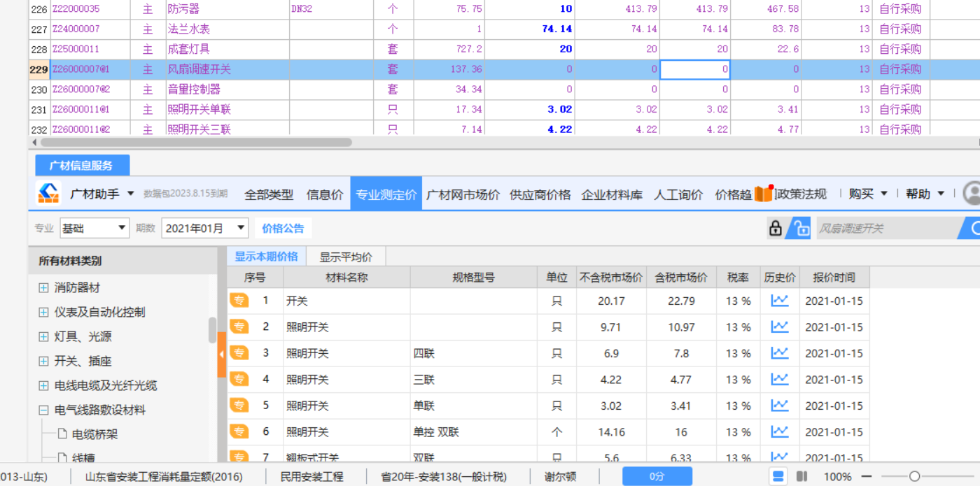Switch to the 全部类型 tab
Viewport: 980px width, 486px height.
(x=269, y=194)
